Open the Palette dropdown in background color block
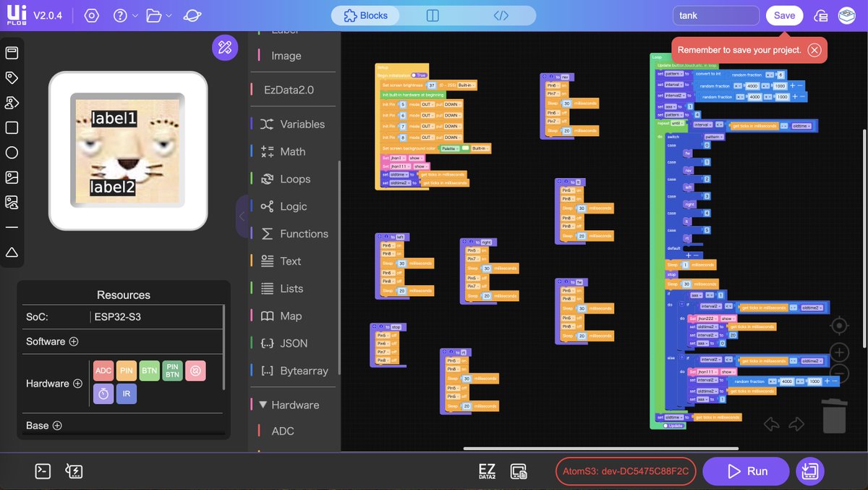Viewport: 868px width, 490px height. [449, 148]
